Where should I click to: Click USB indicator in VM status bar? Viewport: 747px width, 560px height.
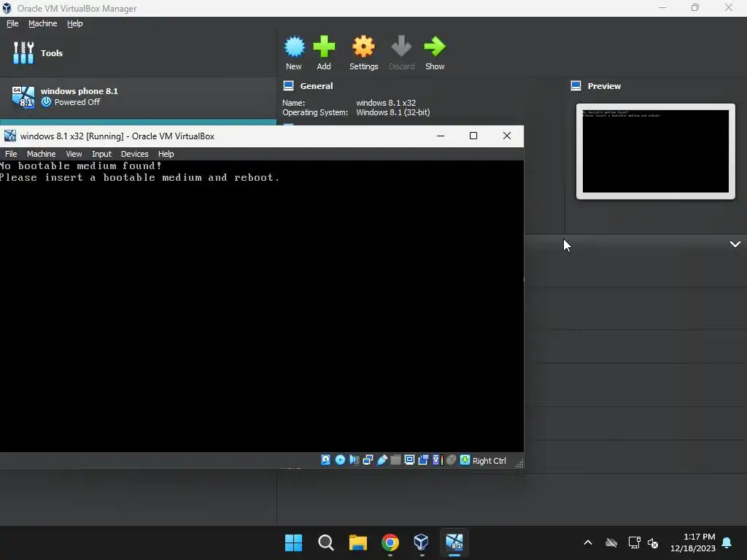click(x=382, y=460)
